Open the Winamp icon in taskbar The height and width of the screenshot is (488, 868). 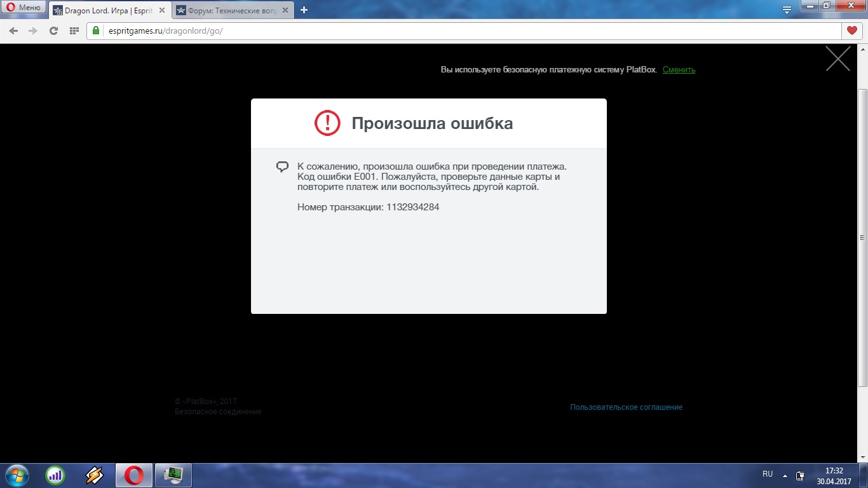point(95,475)
